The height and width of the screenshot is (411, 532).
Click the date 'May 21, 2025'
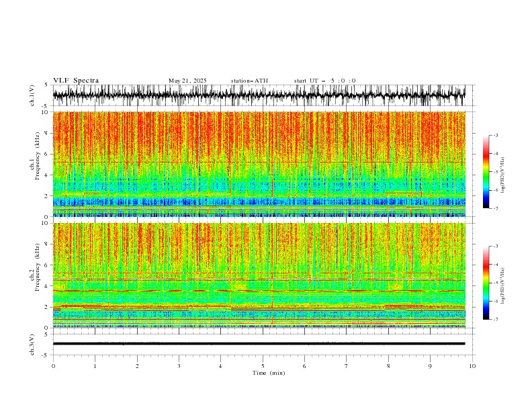point(187,81)
